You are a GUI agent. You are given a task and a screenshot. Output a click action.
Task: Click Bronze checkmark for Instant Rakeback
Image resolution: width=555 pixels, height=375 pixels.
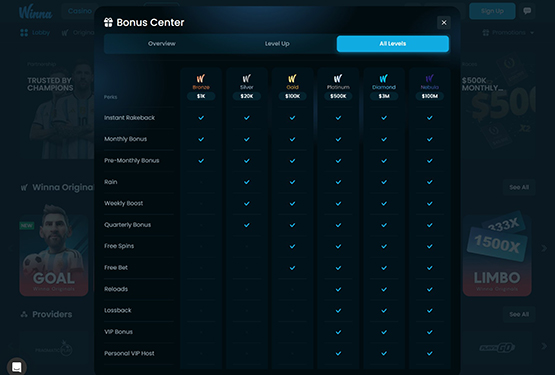(201, 118)
